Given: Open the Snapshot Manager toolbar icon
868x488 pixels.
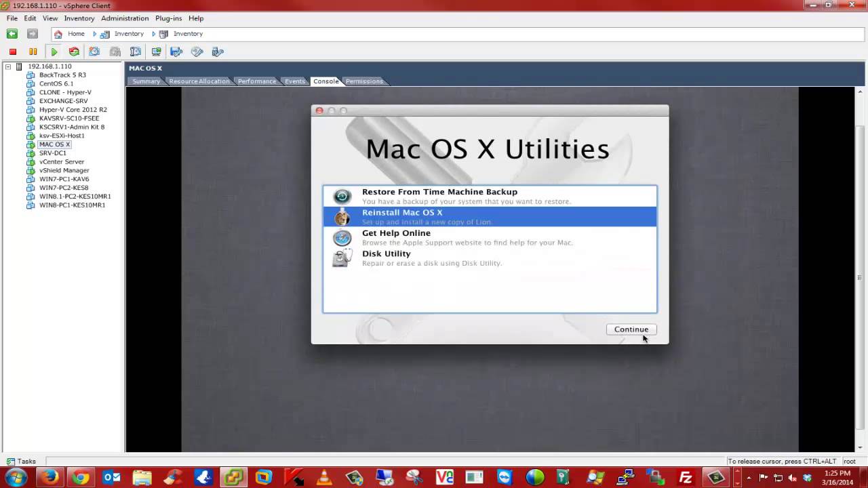Looking at the screenshot, I should [x=136, y=52].
